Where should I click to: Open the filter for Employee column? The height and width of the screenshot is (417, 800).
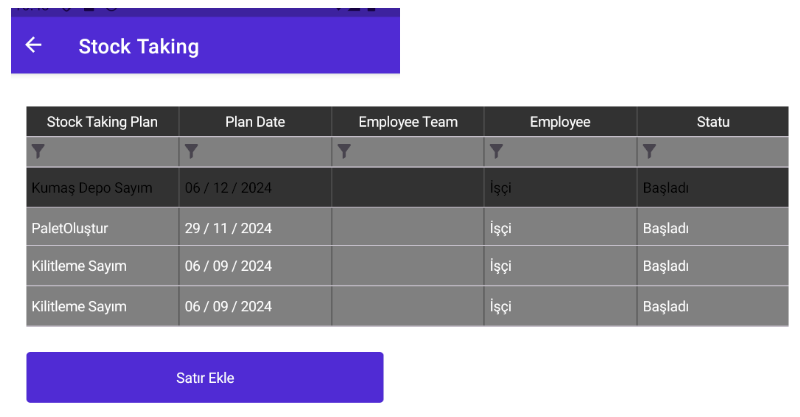[x=496, y=151]
